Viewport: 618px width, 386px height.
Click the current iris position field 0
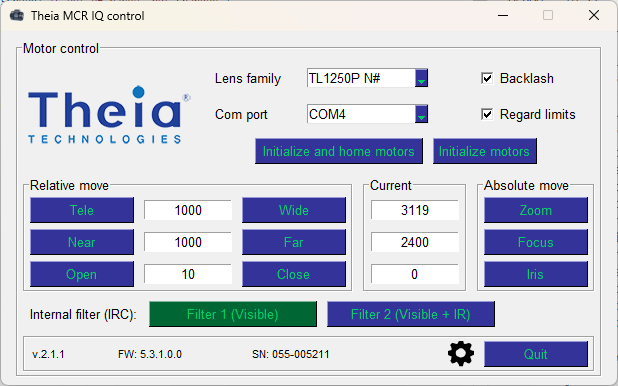415,274
